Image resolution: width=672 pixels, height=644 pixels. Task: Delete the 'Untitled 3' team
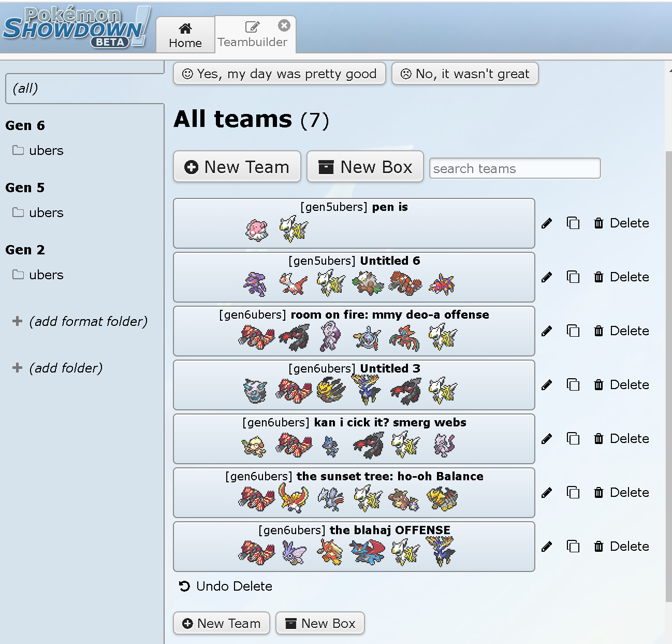point(621,385)
